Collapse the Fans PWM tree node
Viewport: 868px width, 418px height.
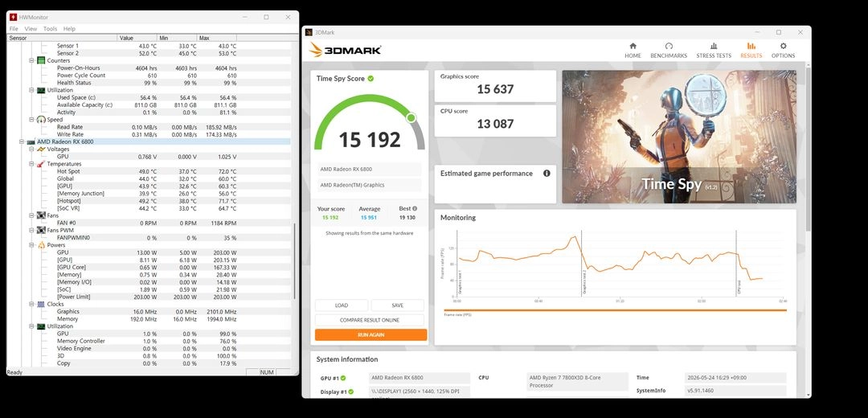[31, 231]
